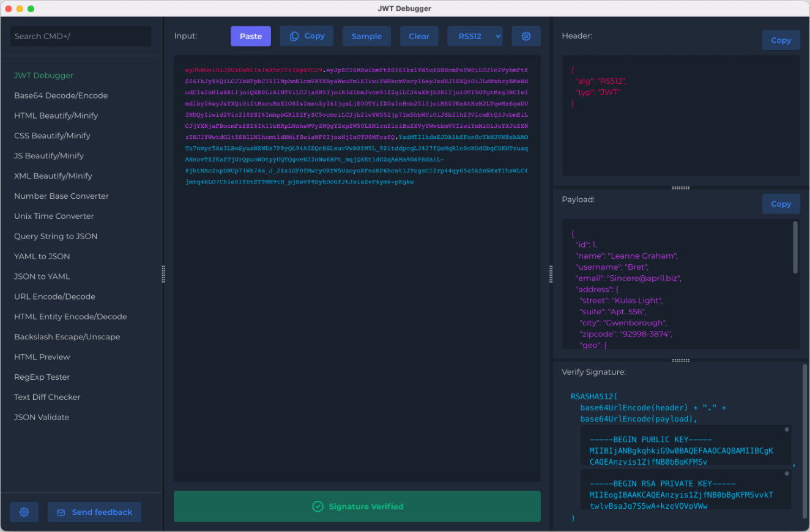810x532 pixels.
Task: Click the dot on the public key box
Action: (x=787, y=429)
